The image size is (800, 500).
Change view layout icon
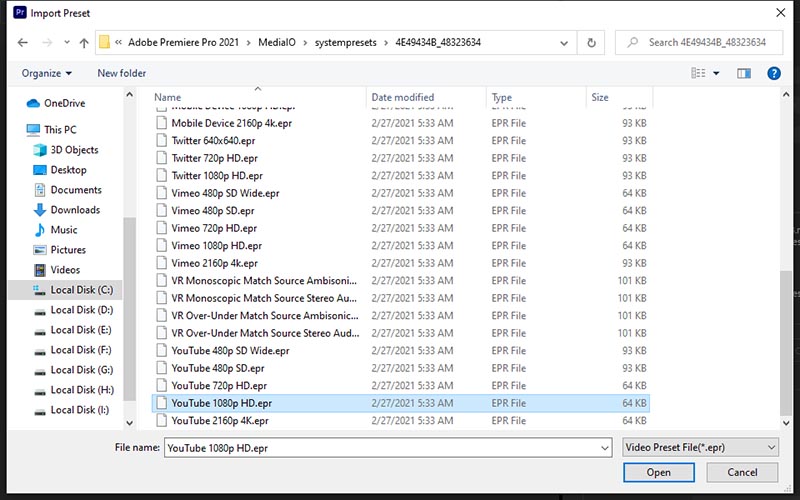[698, 73]
